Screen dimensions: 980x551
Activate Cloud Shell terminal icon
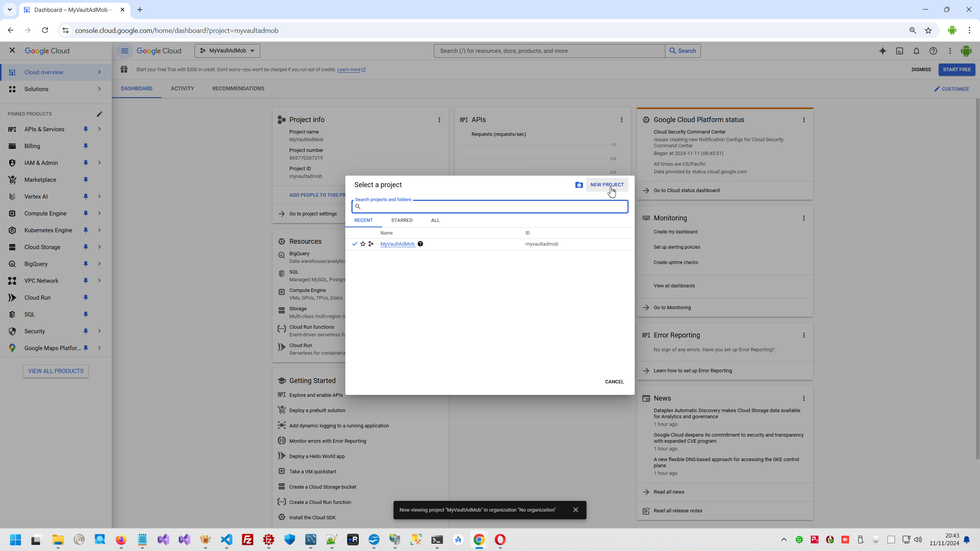[x=899, y=51]
